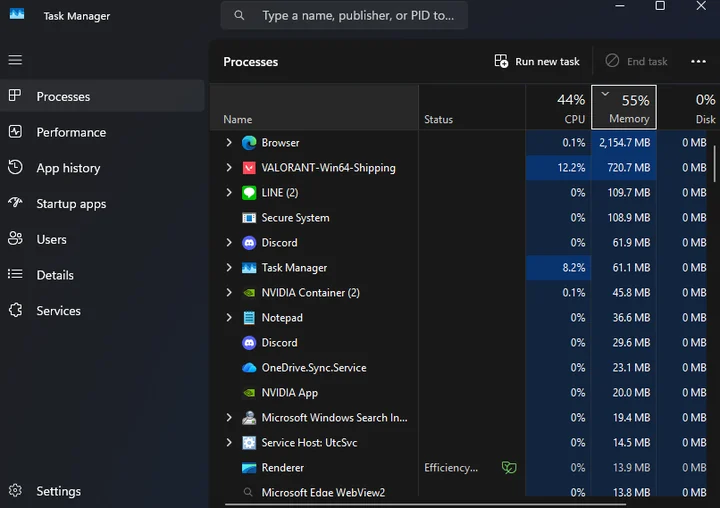Click the OneDrive.Sync.Service cloud icon
Screen dimensions: 720x508
249,368
